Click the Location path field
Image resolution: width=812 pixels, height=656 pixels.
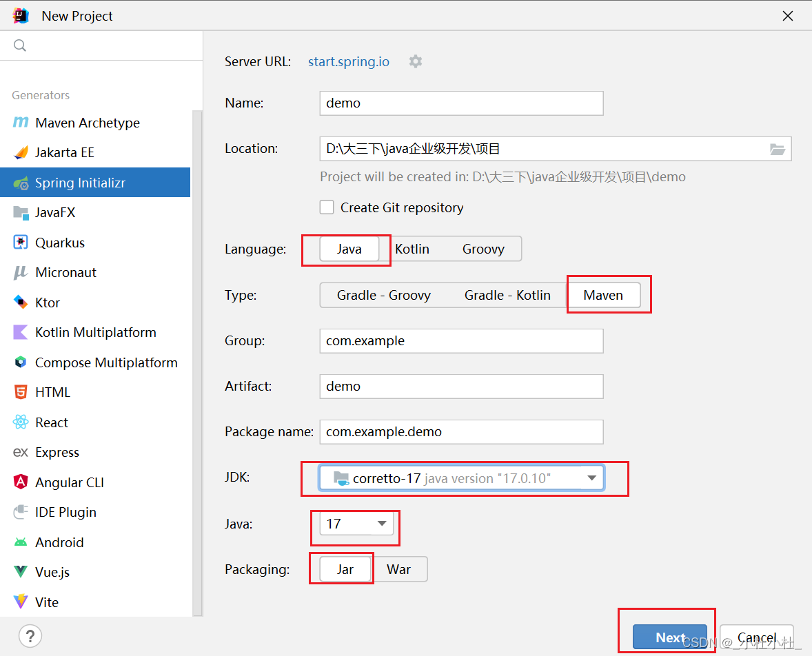coord(555,149)
